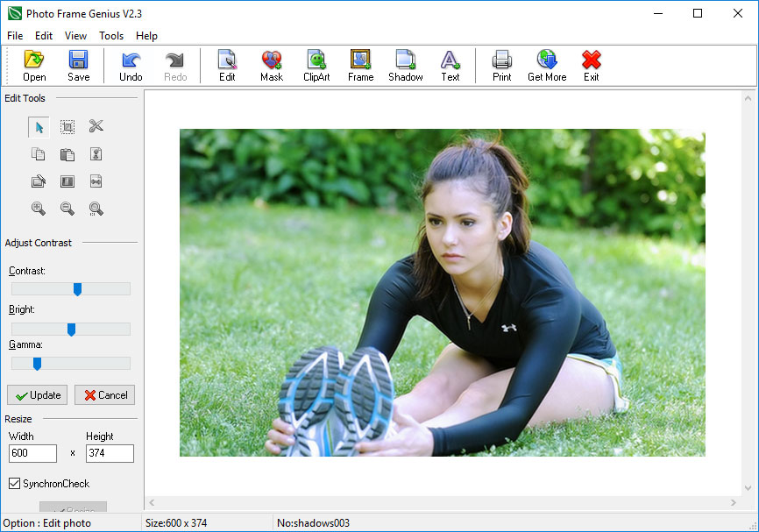Select the arrow pointer tool

(x=39, y=127)
